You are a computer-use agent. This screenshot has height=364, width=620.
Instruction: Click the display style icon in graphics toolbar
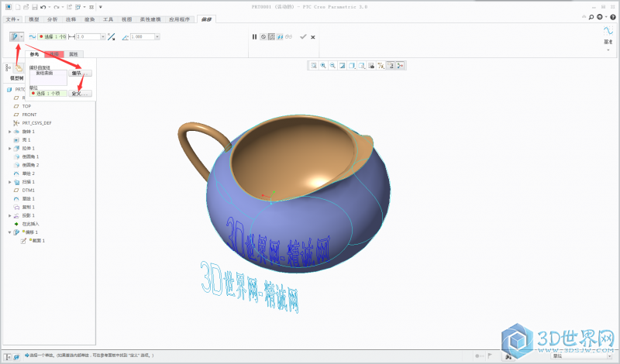click(352, 66)
